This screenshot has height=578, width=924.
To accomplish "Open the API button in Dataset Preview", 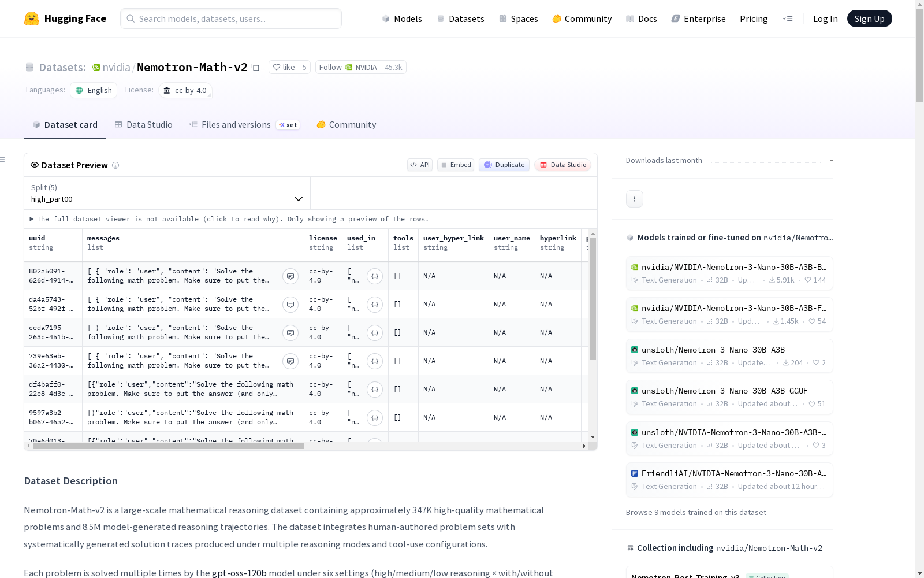I will 420,165.
